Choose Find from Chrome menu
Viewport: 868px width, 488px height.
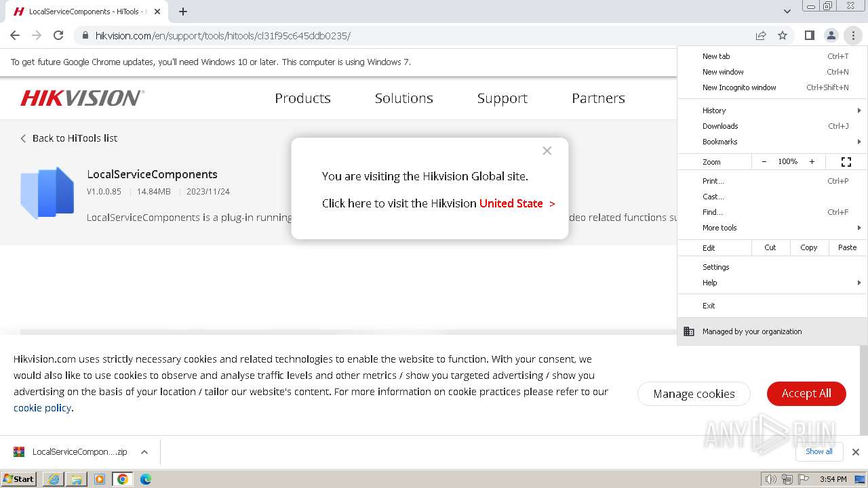(x=772, y=212)
